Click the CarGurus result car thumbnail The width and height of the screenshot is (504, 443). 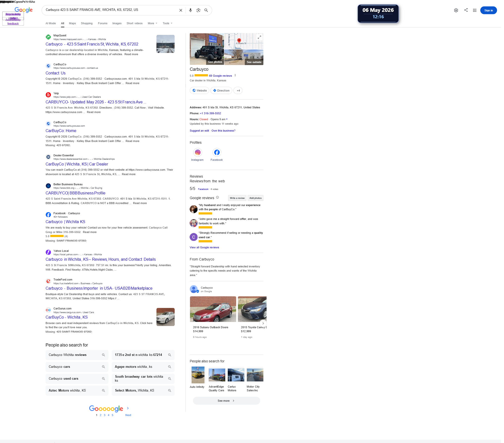pos(165,317)
